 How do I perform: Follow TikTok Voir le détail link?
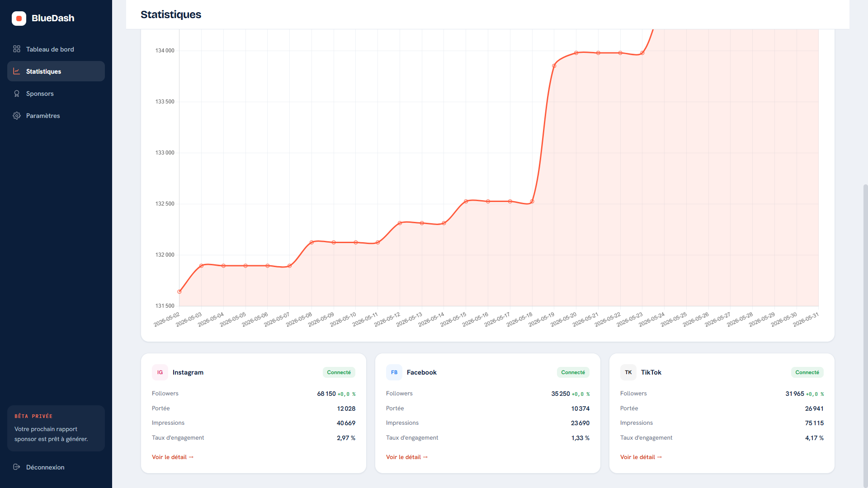(641, 457)
